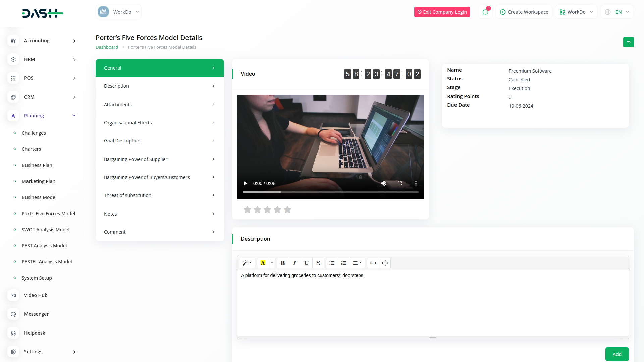This screenshot has height=362, width=644.
Task: Click the video progress bar
Action: [x=330, y=192]
